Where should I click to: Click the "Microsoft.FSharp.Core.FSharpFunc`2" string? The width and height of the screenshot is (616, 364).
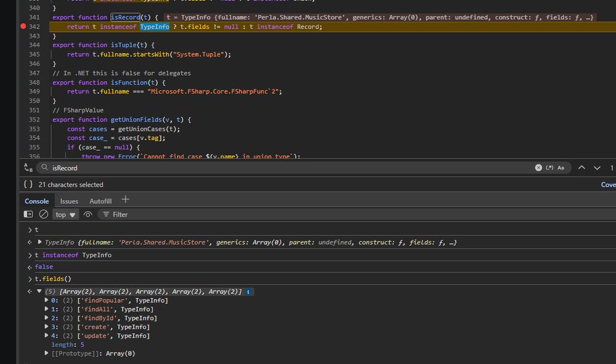click(x=213, y=91)
